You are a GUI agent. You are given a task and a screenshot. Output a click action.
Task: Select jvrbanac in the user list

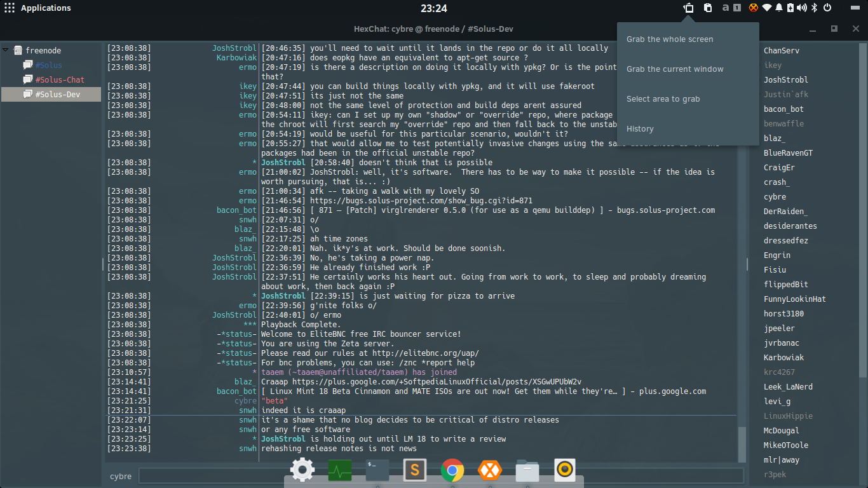tap(782, 342)
